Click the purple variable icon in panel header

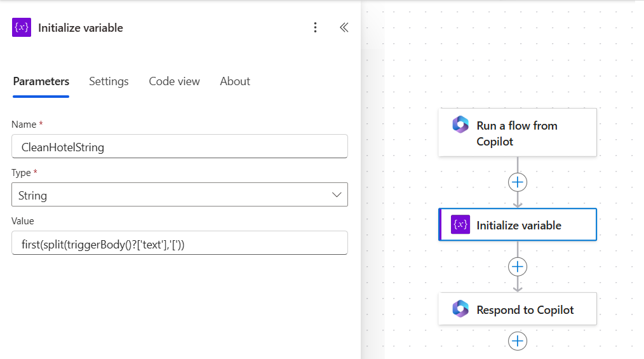pyautogui.click(x=22, y=27)
